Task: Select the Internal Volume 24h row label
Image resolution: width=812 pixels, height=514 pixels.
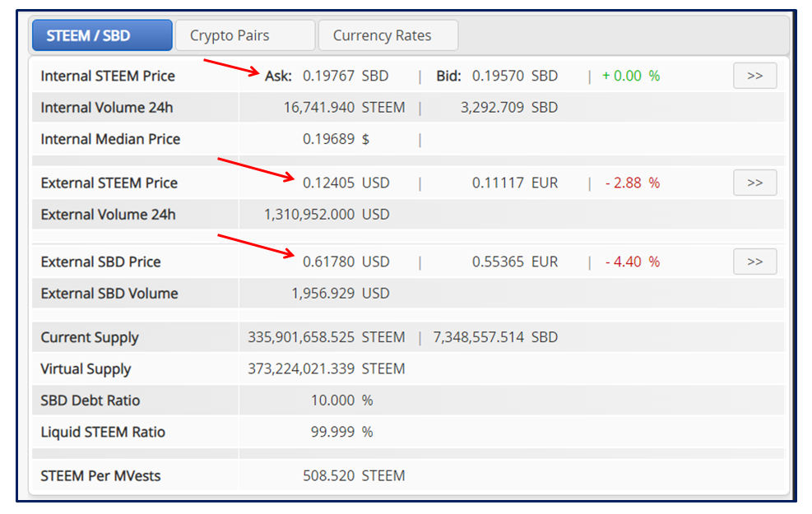Action: [x=107, y=108]
